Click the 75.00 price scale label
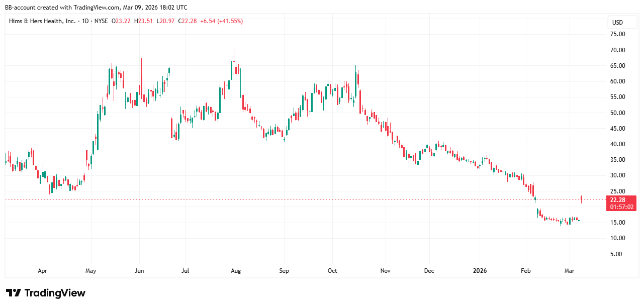This screenshot has height=308, width=644. [x=618, y=34]
